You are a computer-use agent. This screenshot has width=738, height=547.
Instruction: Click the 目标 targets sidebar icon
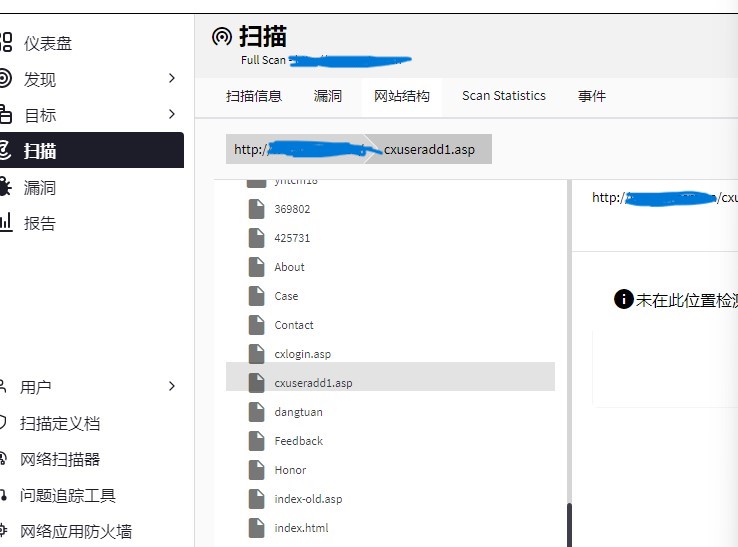click(x=5, y=114)
